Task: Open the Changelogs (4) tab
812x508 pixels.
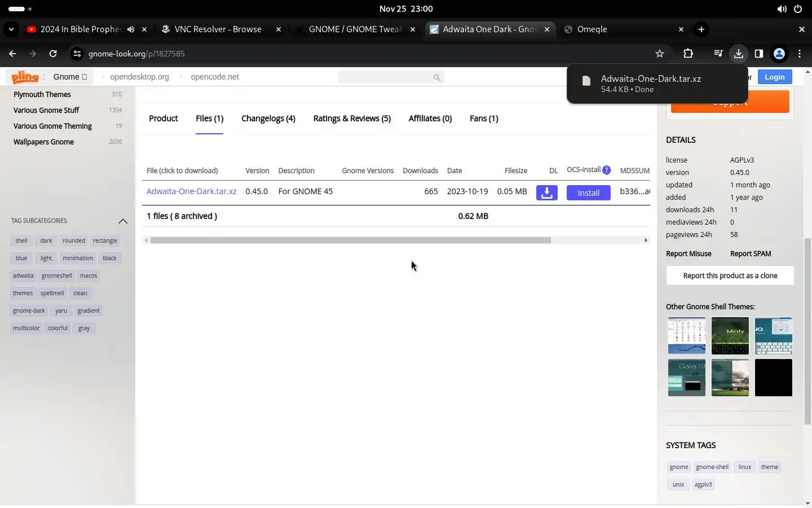Action: (268, 119)
